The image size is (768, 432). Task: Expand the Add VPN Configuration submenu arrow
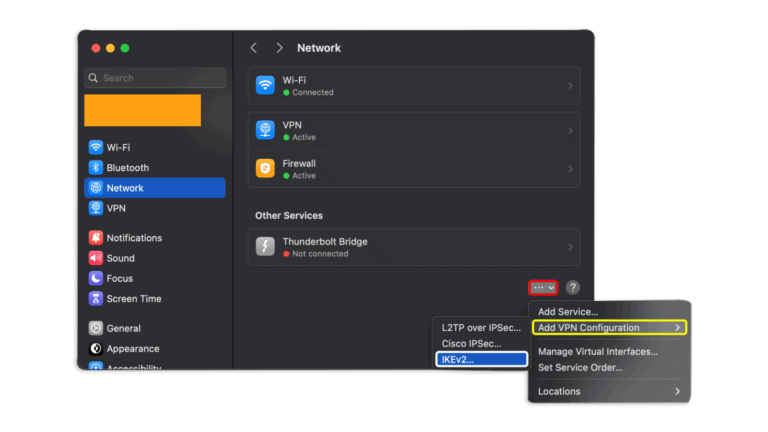tap(677, 328)
